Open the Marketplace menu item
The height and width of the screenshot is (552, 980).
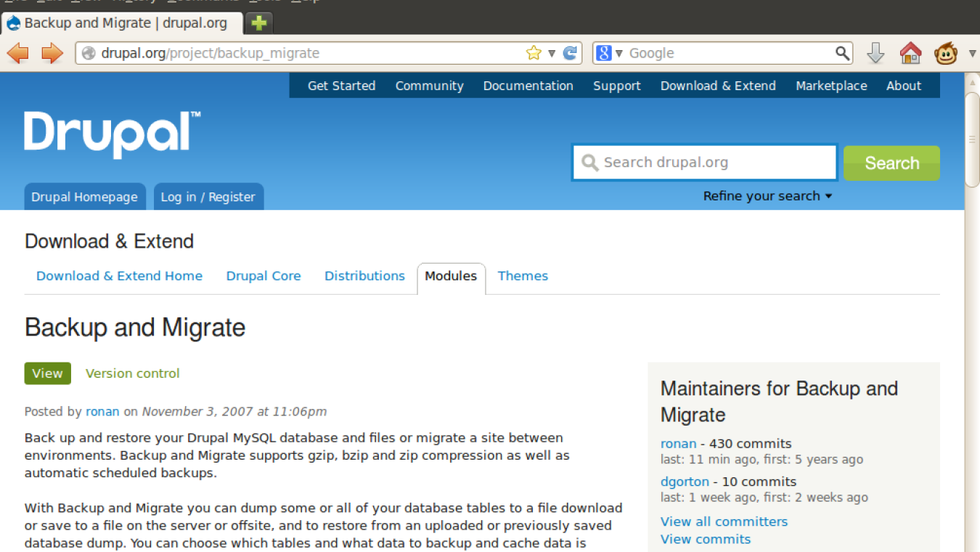[x=831, y=86]
